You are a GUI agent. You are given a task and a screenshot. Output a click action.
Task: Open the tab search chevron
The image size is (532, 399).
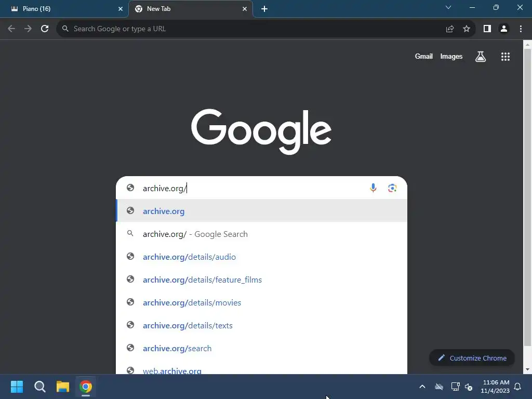[x=448, y=7]
